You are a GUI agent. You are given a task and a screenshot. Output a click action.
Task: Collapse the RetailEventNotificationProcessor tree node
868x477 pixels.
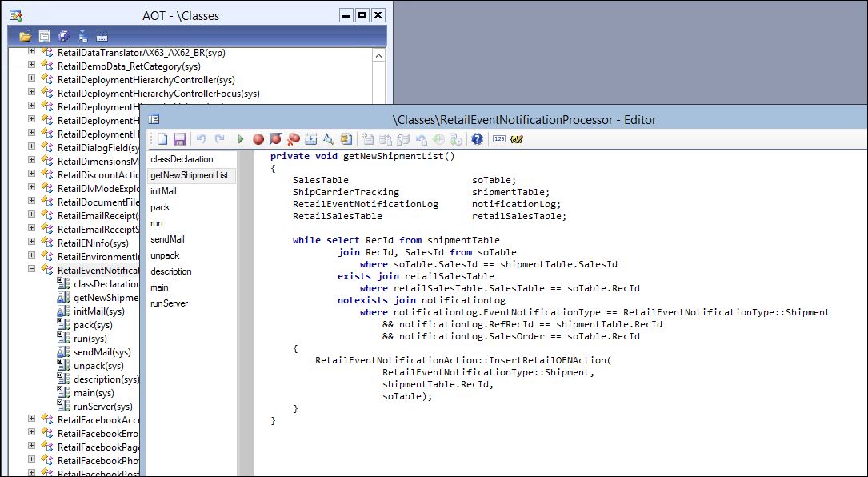[32, 270]
